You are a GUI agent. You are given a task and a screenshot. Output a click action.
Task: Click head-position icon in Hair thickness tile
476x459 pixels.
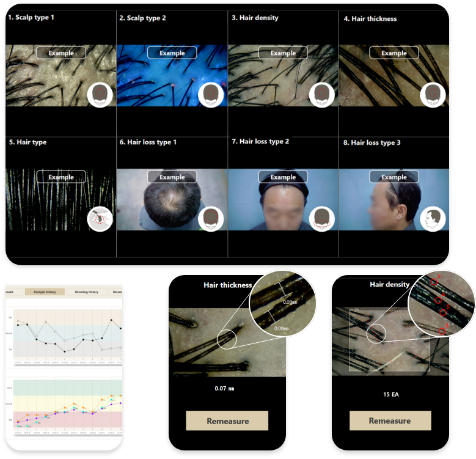pos(433,95)
